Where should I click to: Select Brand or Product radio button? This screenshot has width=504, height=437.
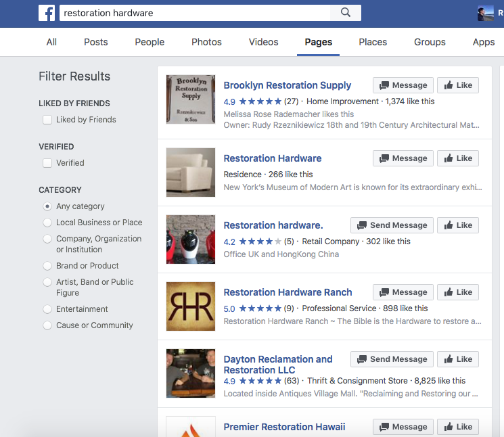[x=47, y=266]
